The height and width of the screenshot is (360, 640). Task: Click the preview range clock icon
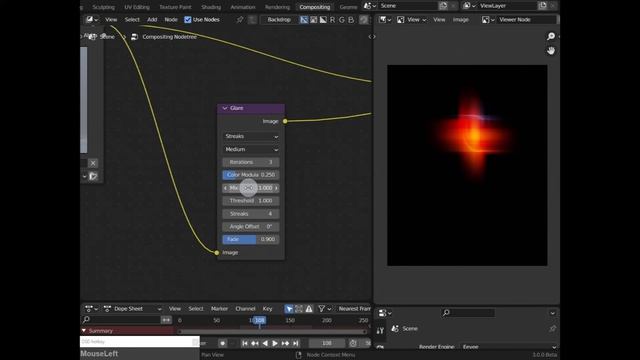point(353,343)
